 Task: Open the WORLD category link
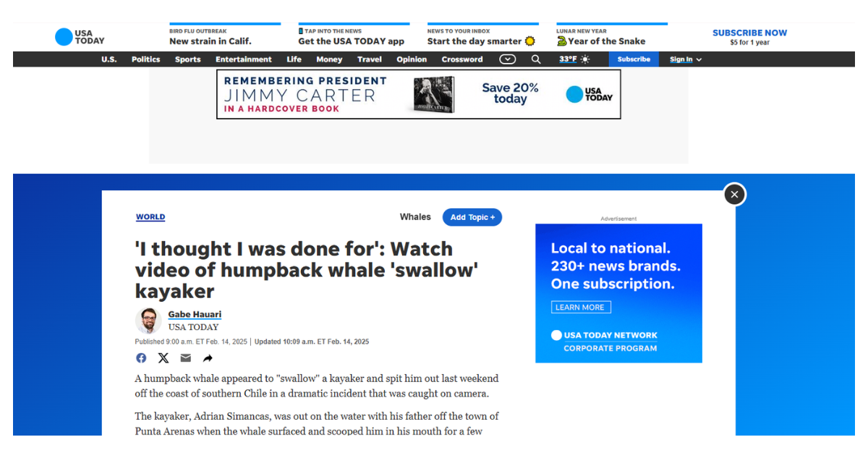pos(150,217)
